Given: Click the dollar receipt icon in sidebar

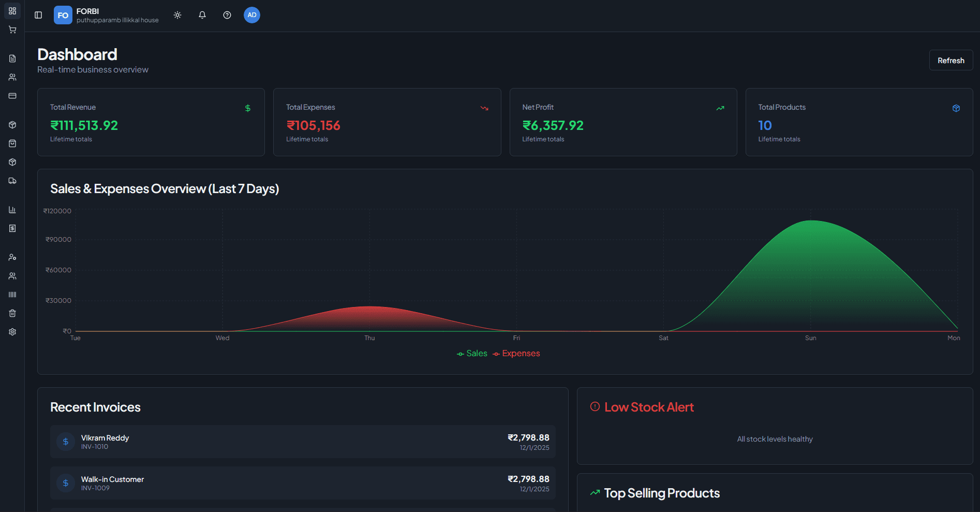Looking at the screenshot, I should tap(12, 228).
